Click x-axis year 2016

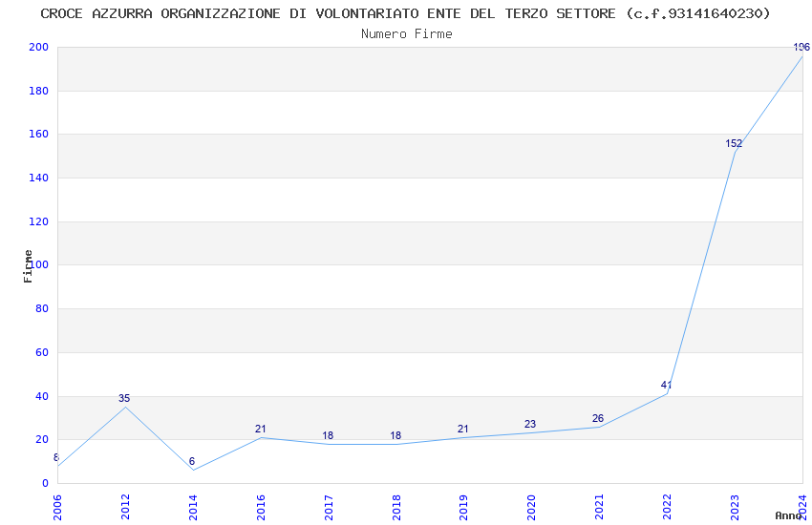(x=261, y=508)
